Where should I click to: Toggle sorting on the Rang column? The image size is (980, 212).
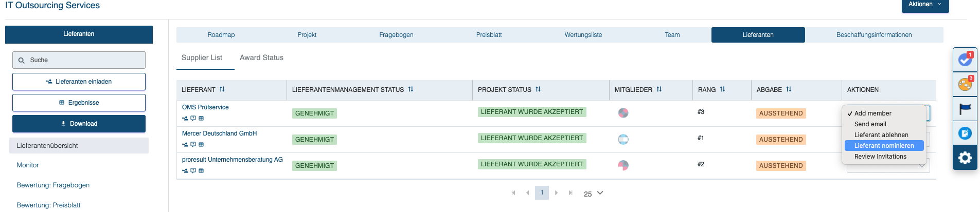722,89
